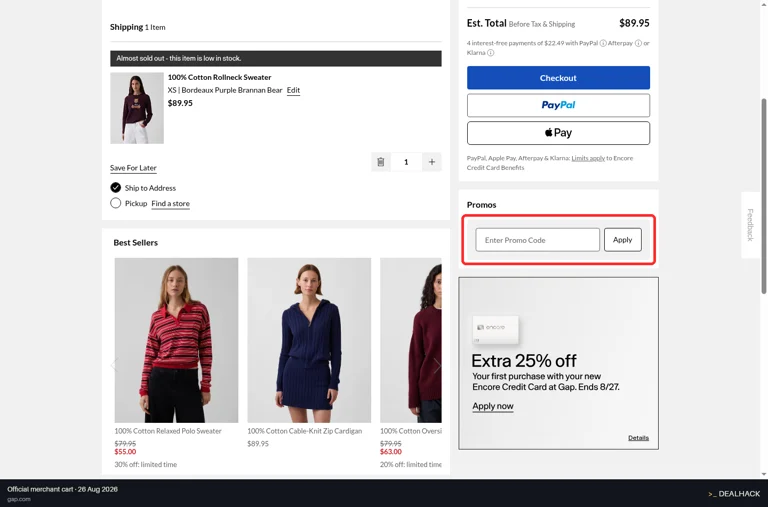Image resolution: width=768 pixels, height=507 pixels.
Task: Select Ship to Address option
Action: click(x=116, y=188)
